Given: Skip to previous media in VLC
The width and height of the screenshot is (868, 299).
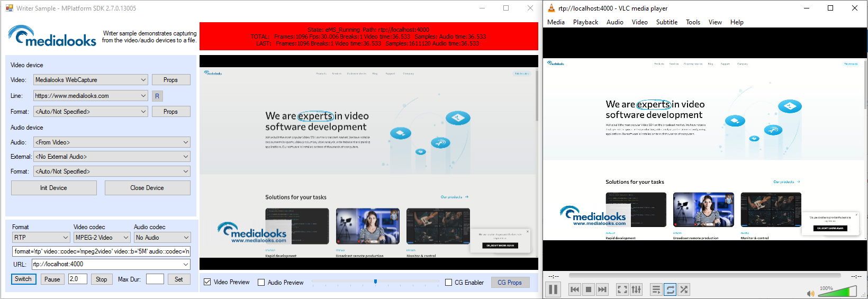Looking at the screenshot, I should click(575, 289).
